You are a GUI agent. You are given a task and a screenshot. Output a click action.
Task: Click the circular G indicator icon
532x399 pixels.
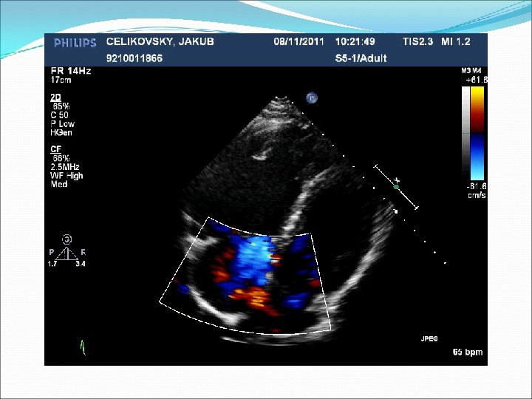pyautogui.click(x=66, y=239)
